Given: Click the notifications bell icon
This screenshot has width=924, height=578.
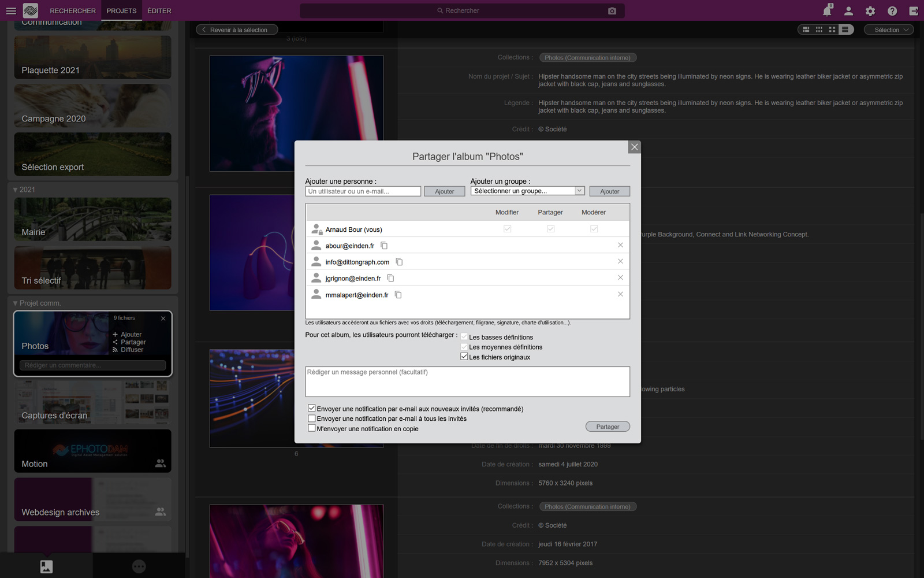Looking at the screenshot, I should coord(827,11).
